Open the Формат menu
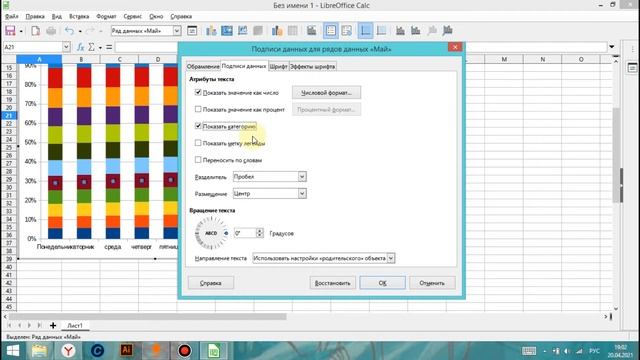This screenshot has height=360, width=640. tap(106, 16)
